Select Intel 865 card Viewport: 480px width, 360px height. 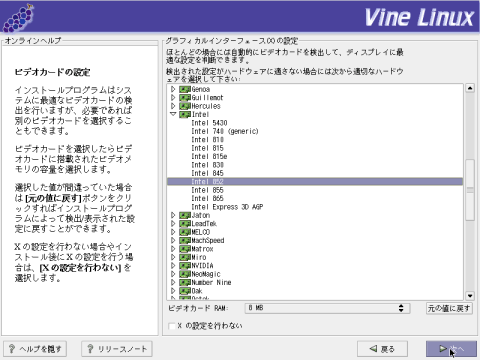click(207, 198)
